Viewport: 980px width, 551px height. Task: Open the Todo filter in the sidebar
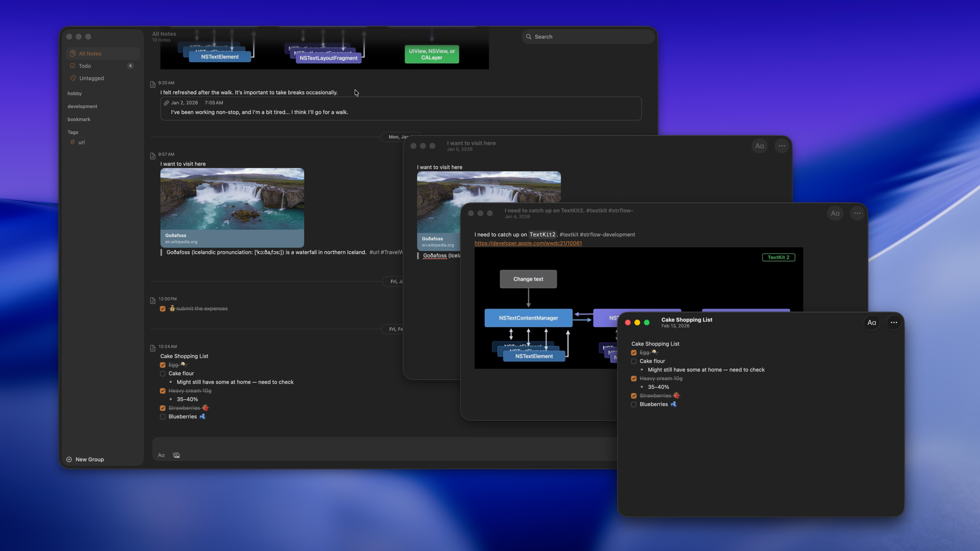pos(85,66)
